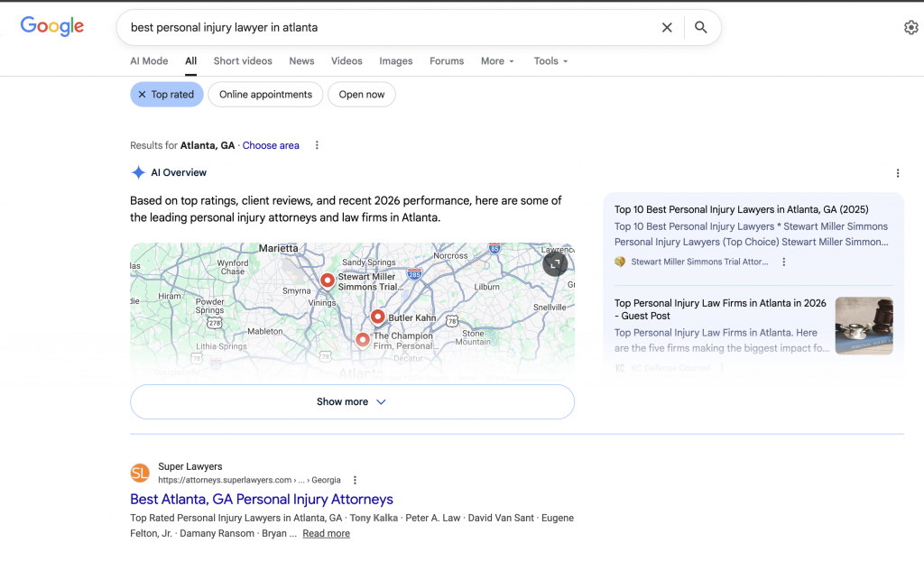Click the Stone Mountain label on map
Screen dimensions: 924x561
tap(473, 337)
